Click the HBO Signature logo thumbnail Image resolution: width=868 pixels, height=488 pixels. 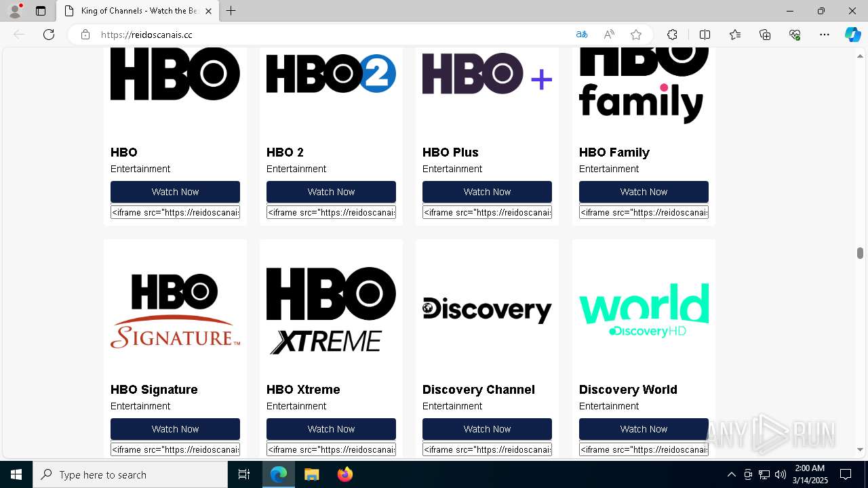click(x=175, y=310)
